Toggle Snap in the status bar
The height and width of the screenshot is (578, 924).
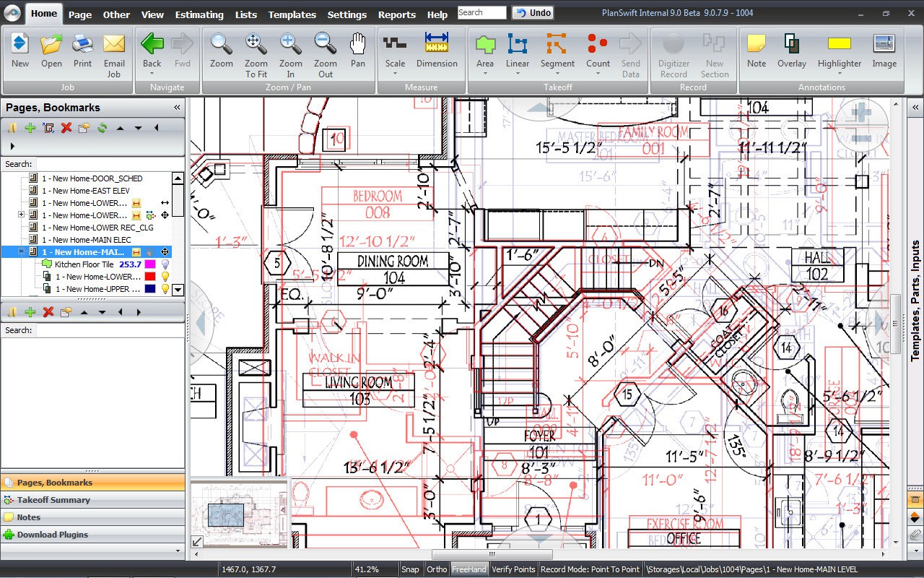tap(410, 569)
